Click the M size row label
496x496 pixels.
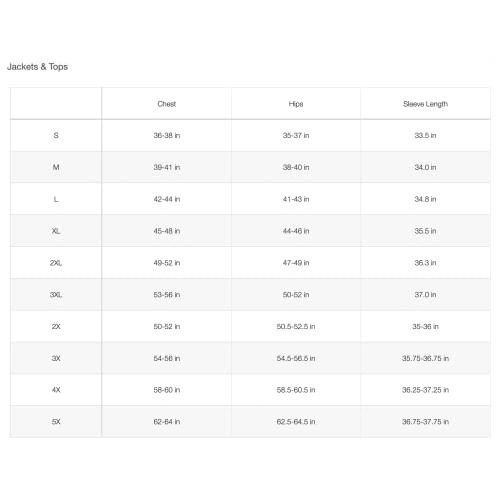[56, 167]
